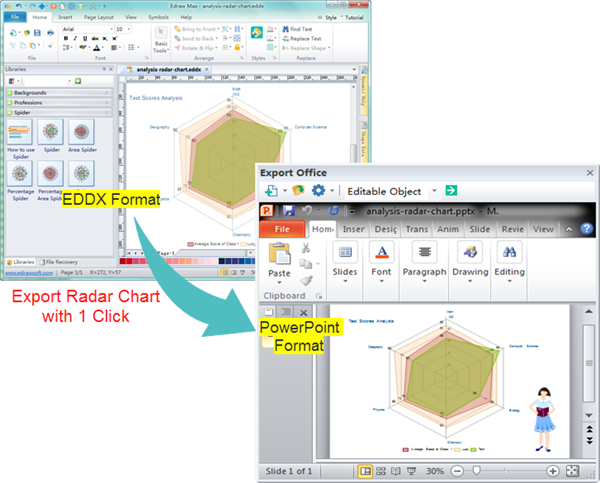Switch to the Libraries bottom tab
Viewport: 600px width, 483px height.
click(x=21, y=262)
